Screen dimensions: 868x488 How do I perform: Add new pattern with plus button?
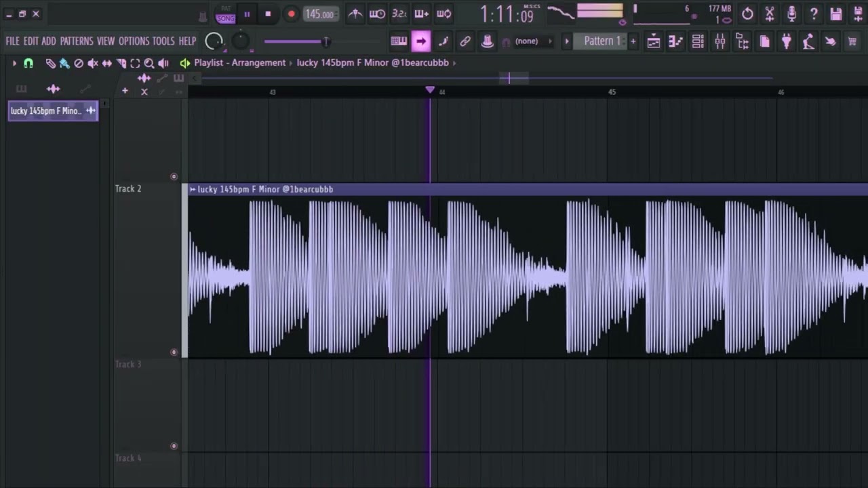(633, 41)
